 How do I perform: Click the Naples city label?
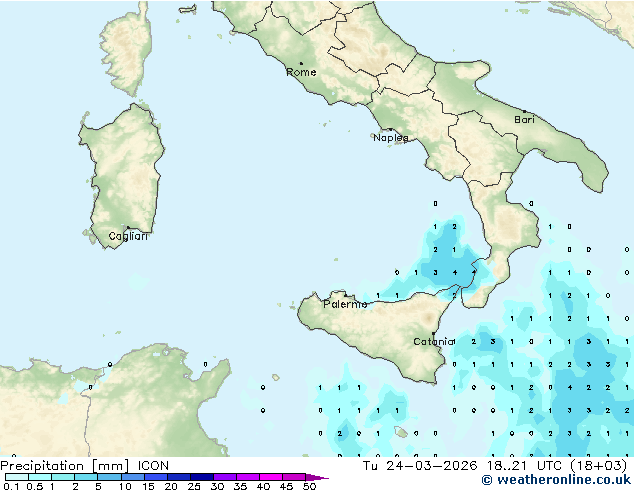point(391,138)
